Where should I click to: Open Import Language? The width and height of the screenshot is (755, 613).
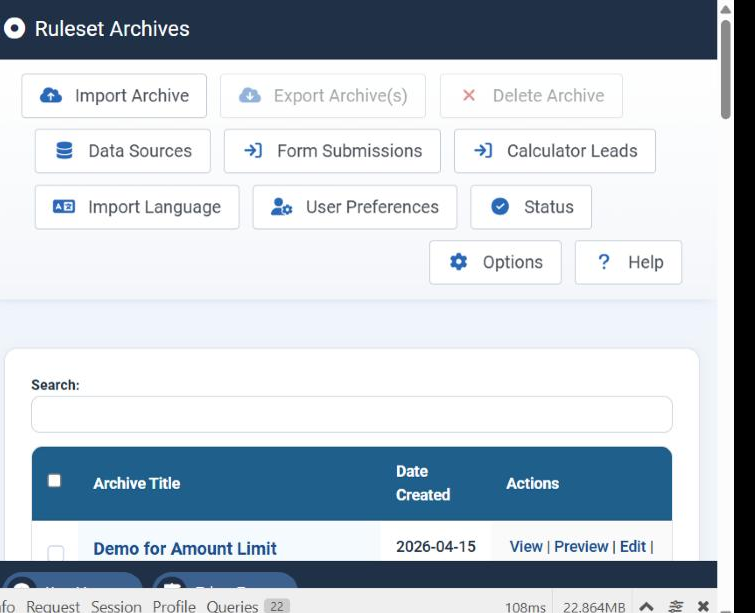click(x=137, y=207)
